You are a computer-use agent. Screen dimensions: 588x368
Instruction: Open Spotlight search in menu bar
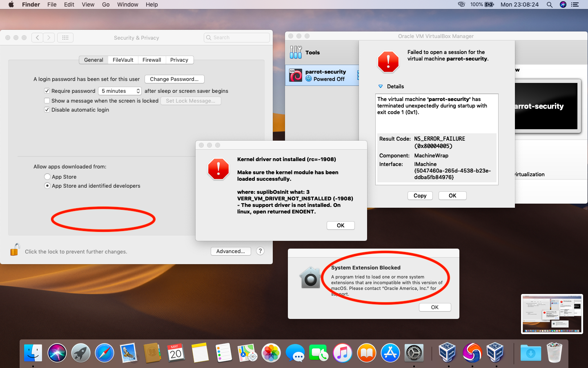pos(550,4)
